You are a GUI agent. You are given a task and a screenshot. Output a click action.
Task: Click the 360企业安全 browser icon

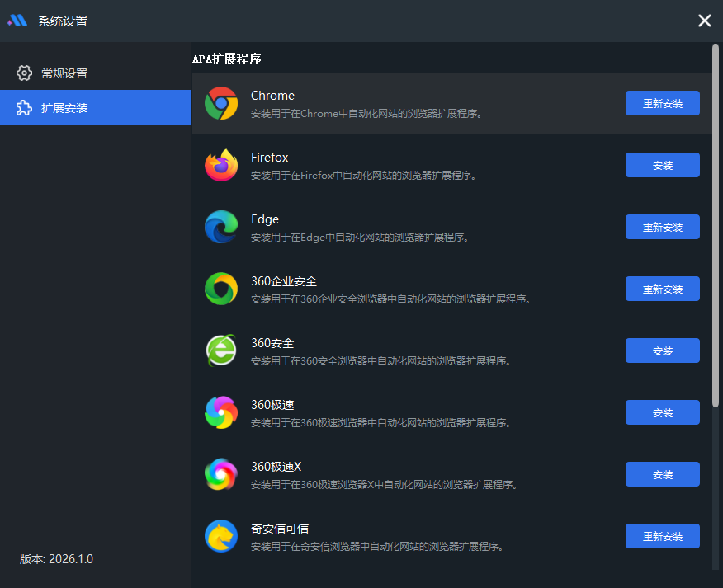(221, 289)
